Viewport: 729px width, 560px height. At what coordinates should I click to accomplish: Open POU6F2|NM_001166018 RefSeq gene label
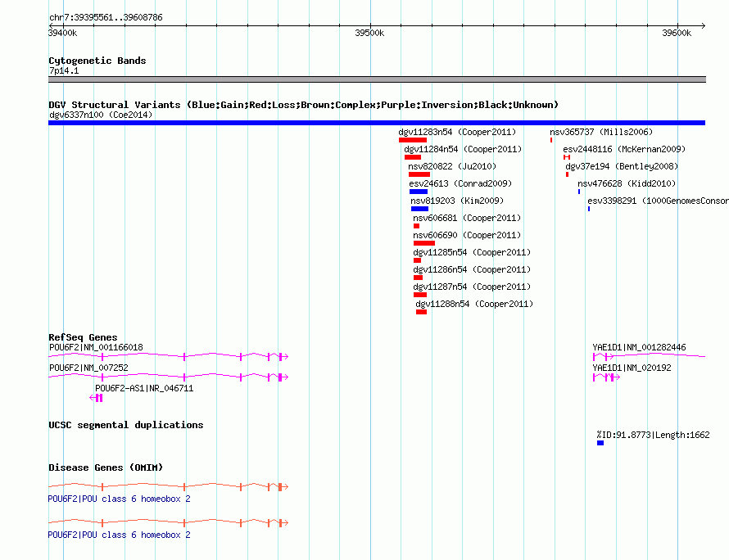tap(96, 347)
